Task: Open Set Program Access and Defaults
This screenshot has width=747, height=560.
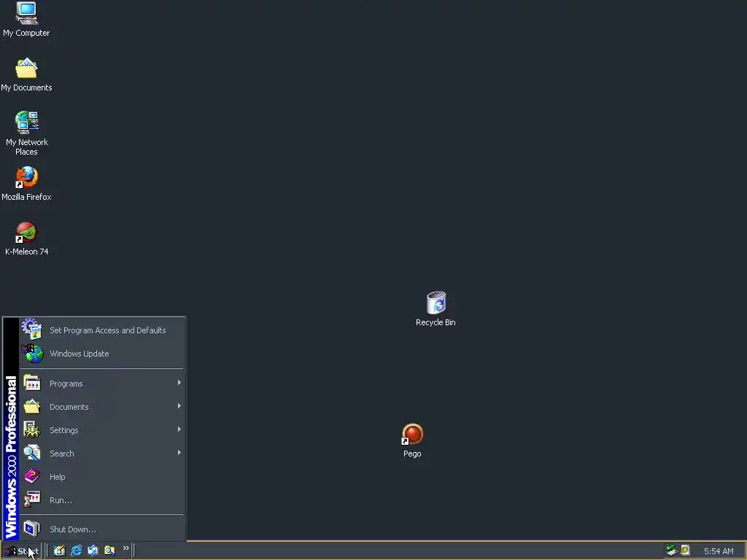Action: (x=101, y=330)
